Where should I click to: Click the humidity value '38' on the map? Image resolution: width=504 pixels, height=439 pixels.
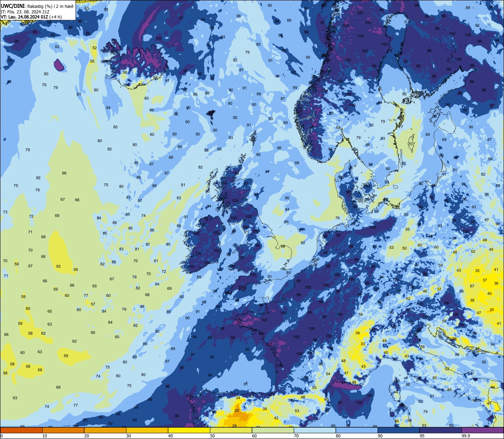pyautogui.click(x=472, y=300)
